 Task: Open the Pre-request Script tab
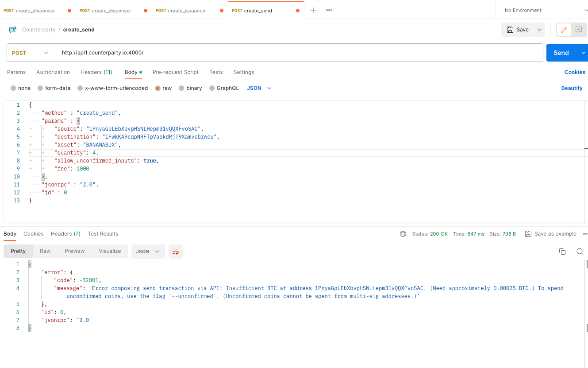(176, 72)
